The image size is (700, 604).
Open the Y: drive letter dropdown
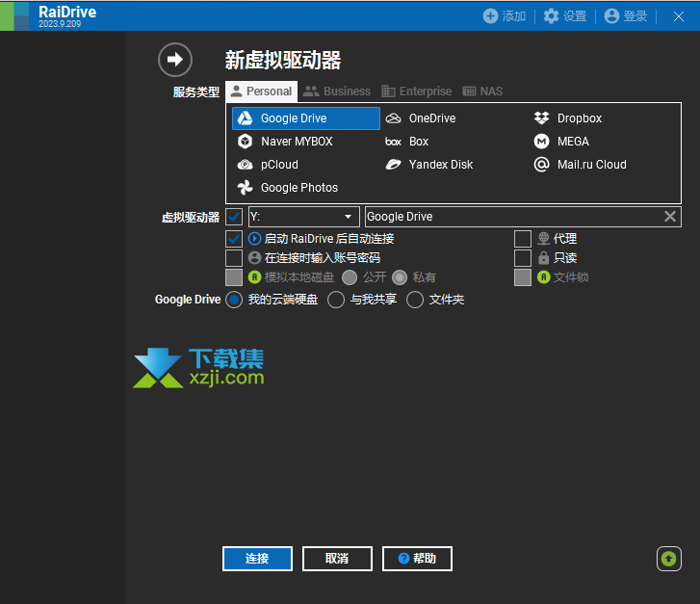click(303, 217)
